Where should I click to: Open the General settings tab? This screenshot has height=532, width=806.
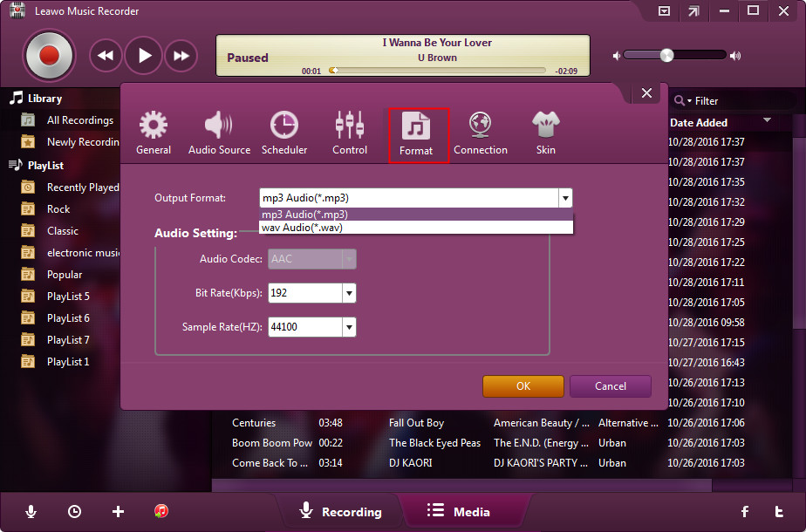pos(154,133)
